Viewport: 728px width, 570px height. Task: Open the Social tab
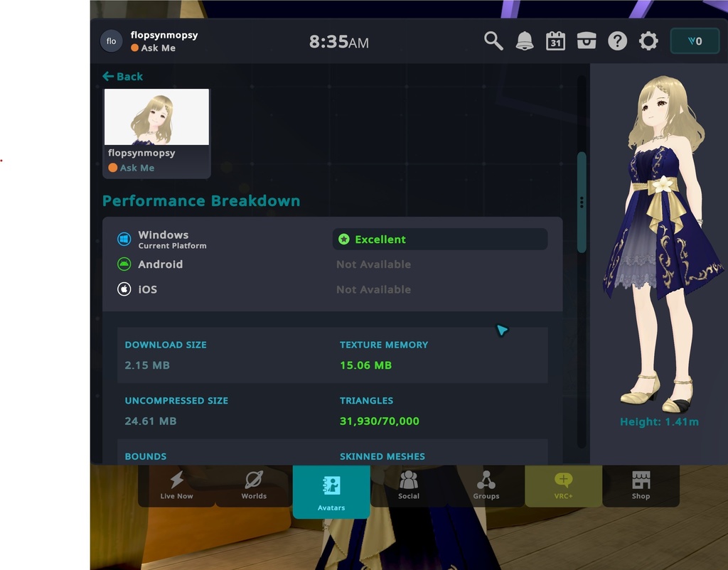click(409, 486)
